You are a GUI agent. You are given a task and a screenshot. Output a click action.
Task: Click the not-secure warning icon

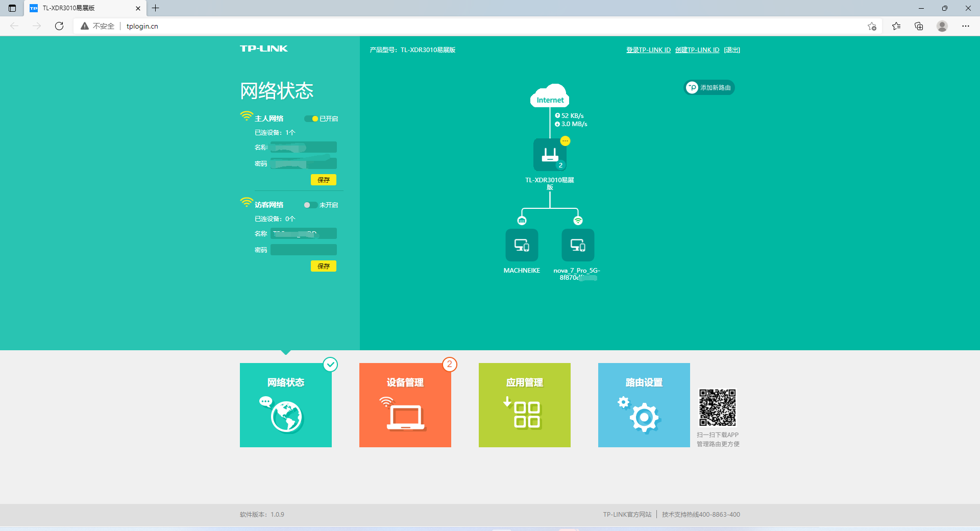pyautogui.click(x=85, y=26)
